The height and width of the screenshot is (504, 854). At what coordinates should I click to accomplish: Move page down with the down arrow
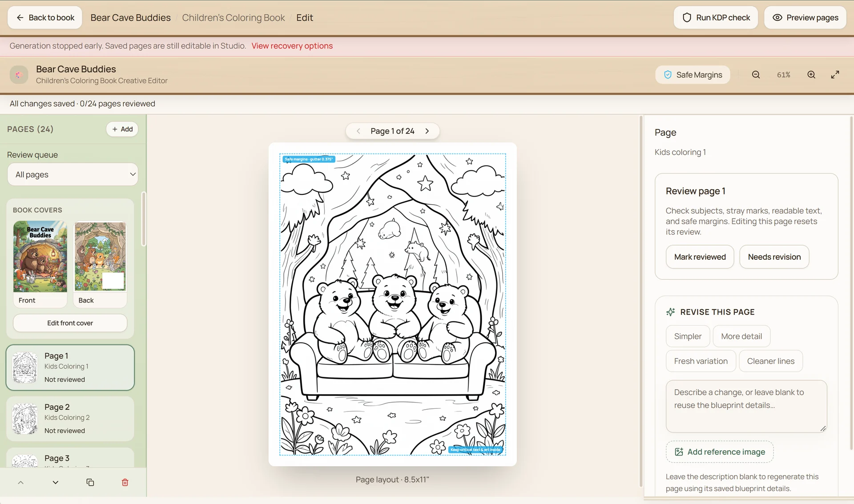[55, 482]
